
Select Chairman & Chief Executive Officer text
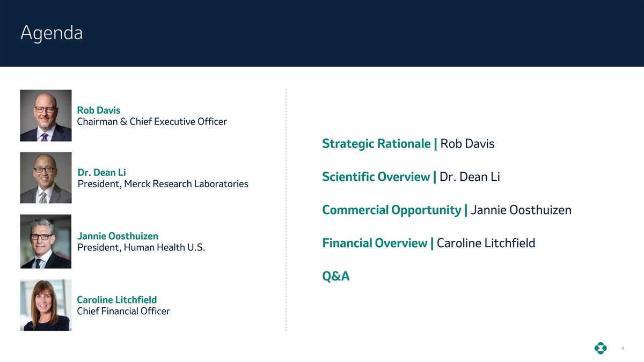point(152,122)
